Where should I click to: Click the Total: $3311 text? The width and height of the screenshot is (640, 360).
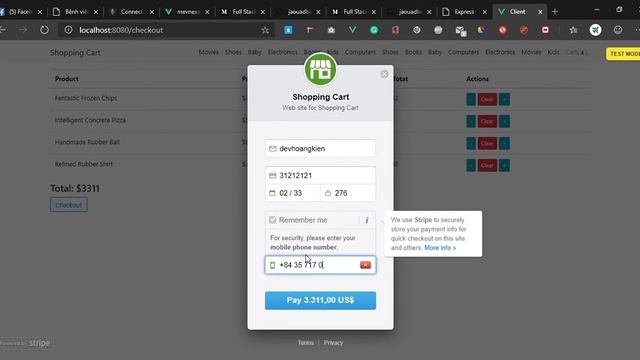coord(75,189)
